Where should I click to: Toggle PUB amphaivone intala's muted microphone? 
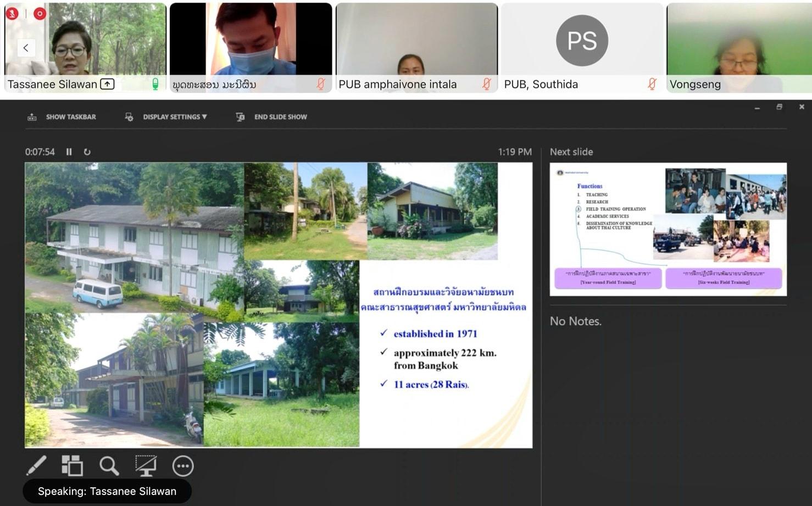click(486, 84)
